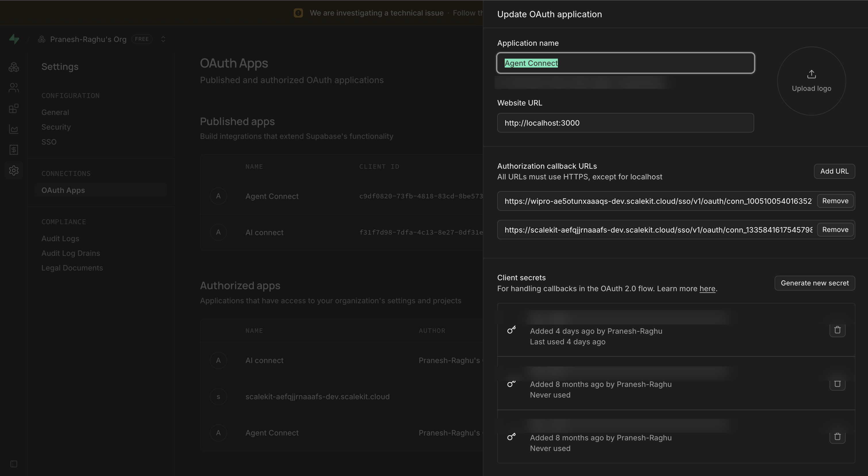Click Add URL button

834,171
